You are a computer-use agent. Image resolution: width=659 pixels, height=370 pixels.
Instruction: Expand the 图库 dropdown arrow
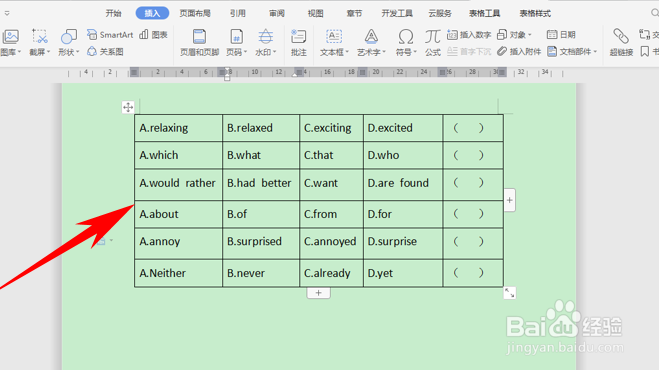pos(19,52)
